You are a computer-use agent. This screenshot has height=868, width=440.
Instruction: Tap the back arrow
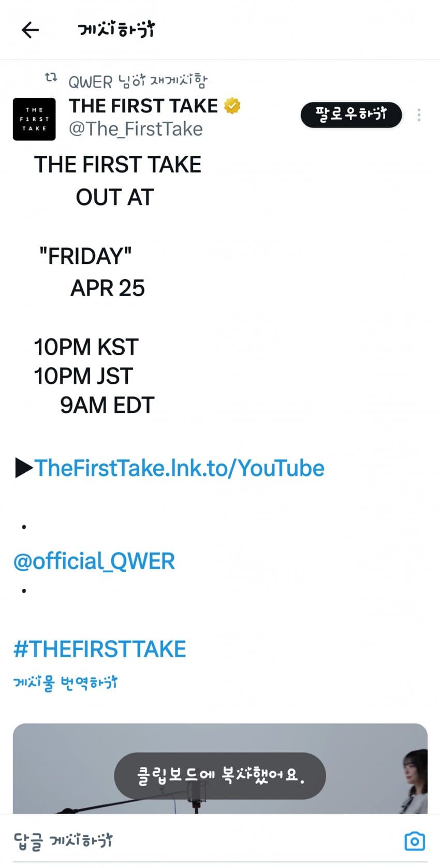pyautogui.click(x=30, y=30)
